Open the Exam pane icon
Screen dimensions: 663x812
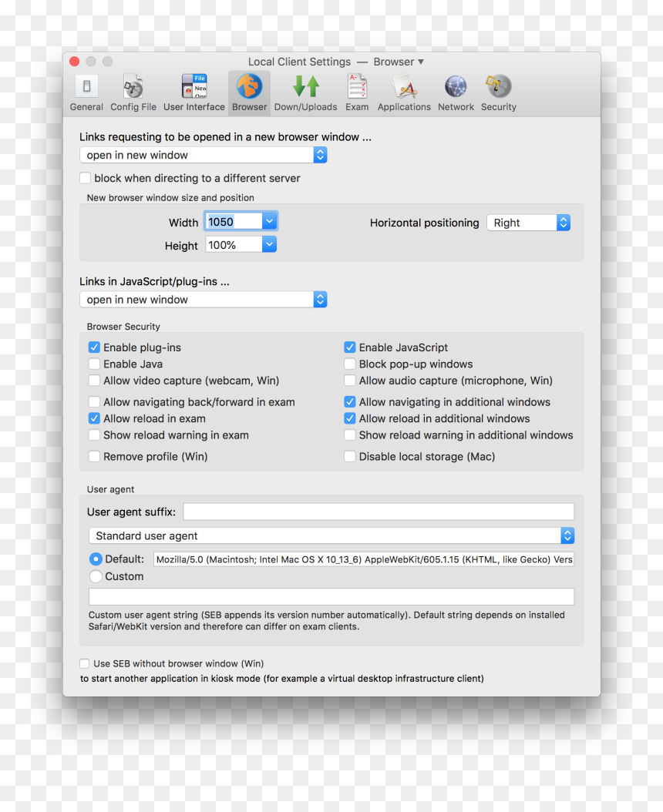click(357, 86)
